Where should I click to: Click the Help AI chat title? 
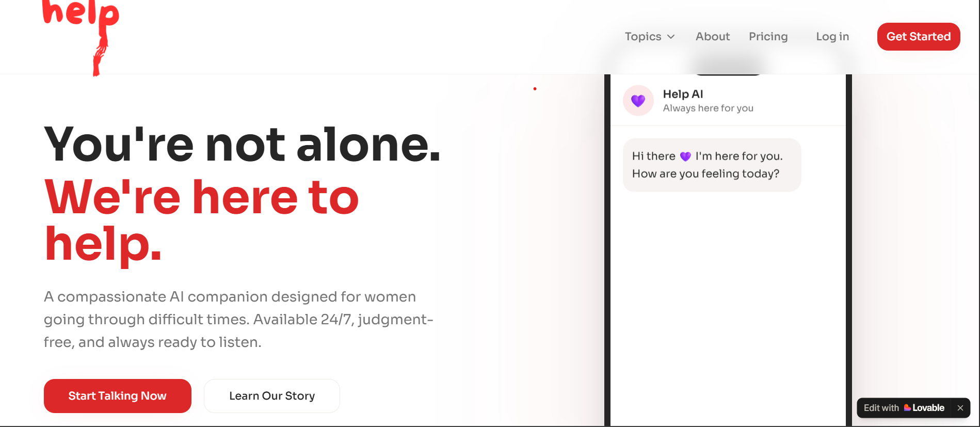click(x=683, y=94)
